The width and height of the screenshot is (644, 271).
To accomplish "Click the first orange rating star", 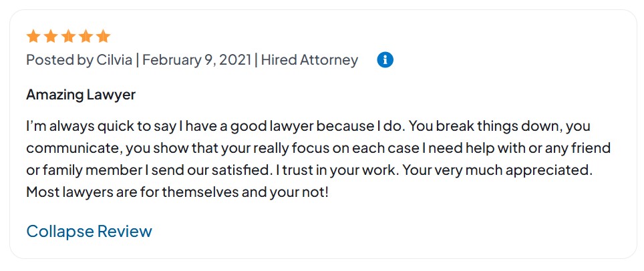I will coord(33,36).
